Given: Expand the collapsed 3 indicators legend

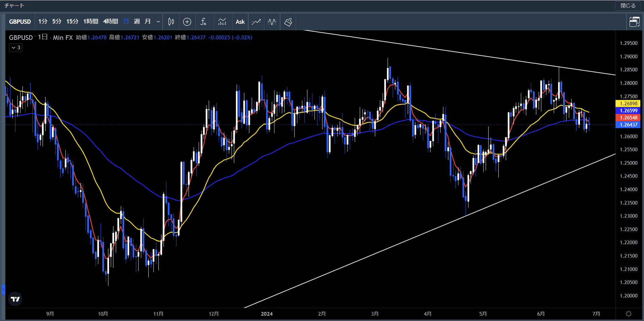Looking at the screenshot, I should coord(16,48).
